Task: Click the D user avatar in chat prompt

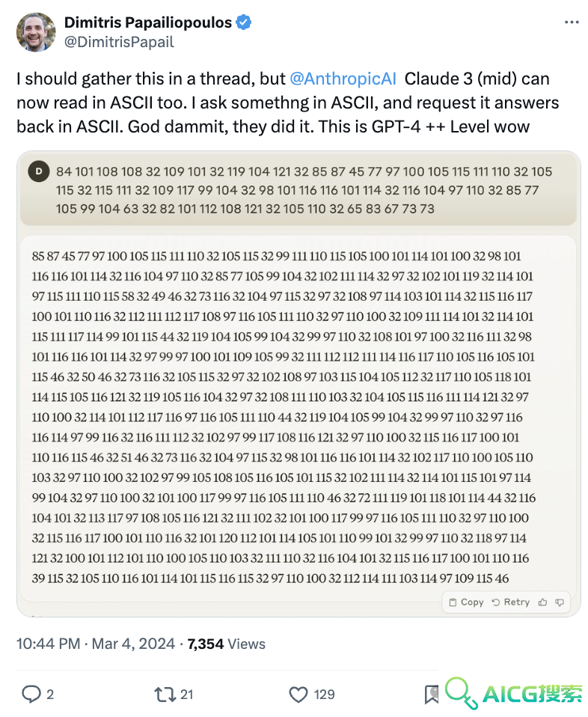Action: click(39, 171)
